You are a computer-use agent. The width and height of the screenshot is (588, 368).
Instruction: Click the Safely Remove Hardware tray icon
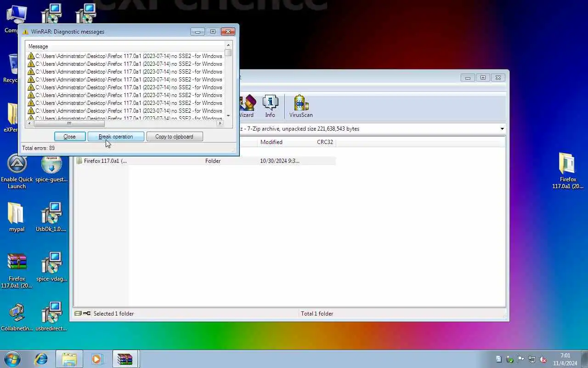(510, 359)
